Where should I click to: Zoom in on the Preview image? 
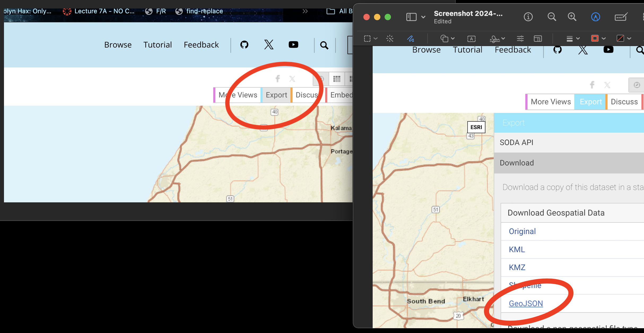[572, 17]
